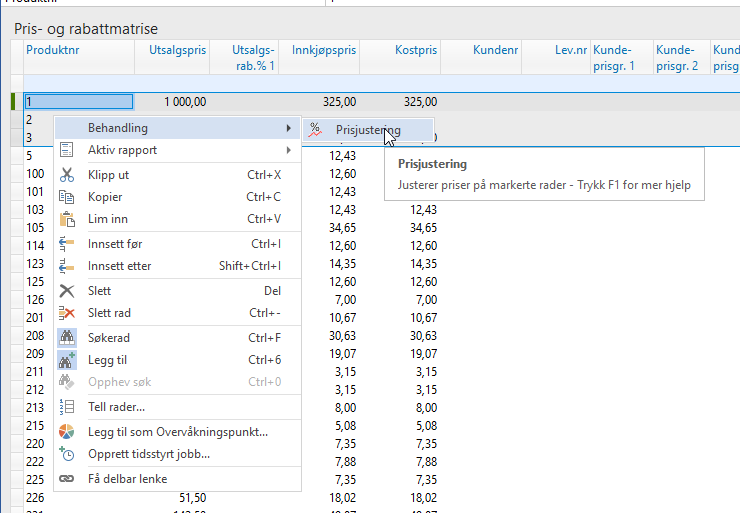Click the Klipp ut scissors icon
Viewport: 740px width, 513px height.
67,175
